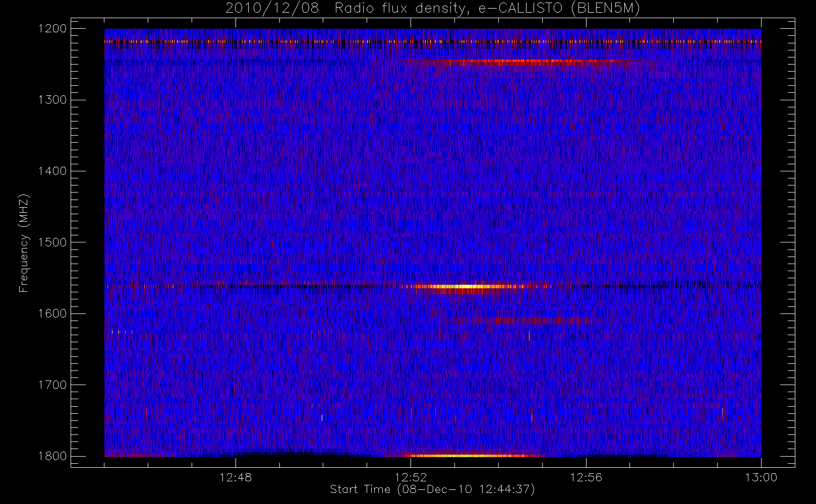Click the "1700" frequency axis label
816x504 pixels.
(x=52, y=385)
